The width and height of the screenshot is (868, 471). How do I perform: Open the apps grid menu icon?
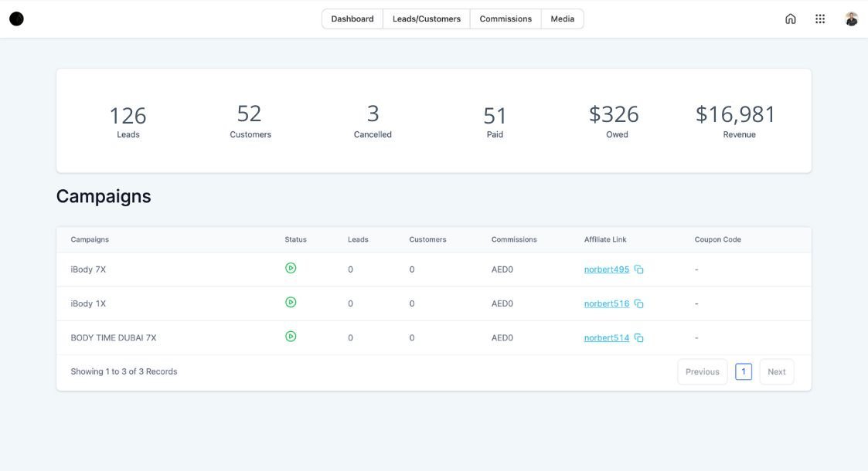tap(820, 19)
